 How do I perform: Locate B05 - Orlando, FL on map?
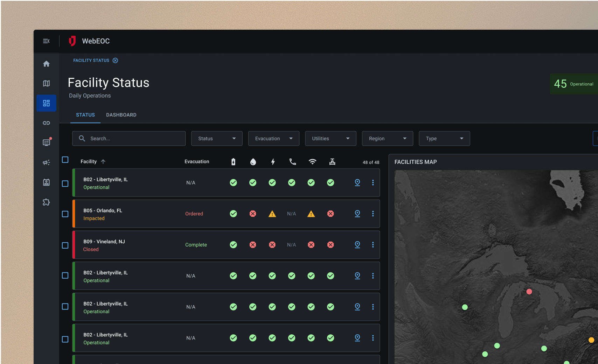pos(357,214)
